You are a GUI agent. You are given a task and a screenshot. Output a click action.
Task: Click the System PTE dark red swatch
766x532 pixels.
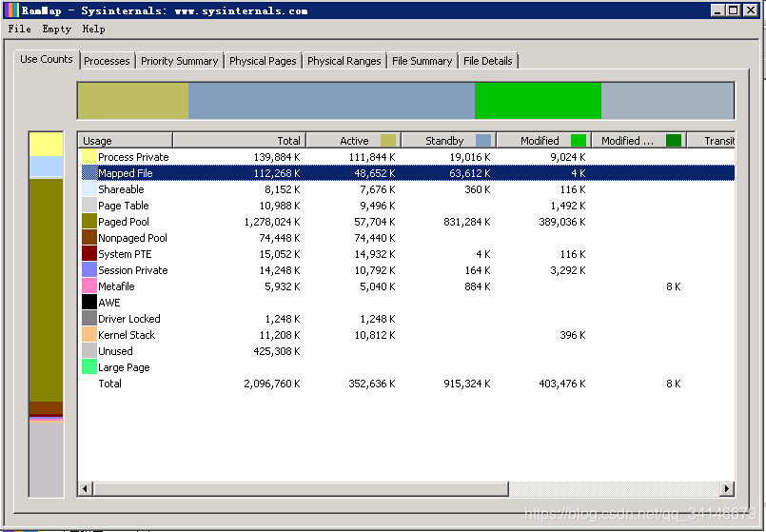[x=88, y=253]
